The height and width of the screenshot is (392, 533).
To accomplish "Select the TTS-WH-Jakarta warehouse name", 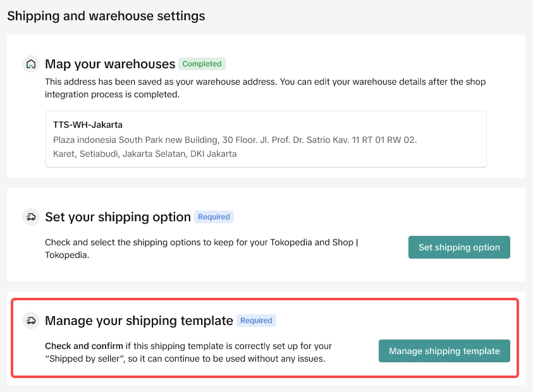I will [x=88, y=125].
